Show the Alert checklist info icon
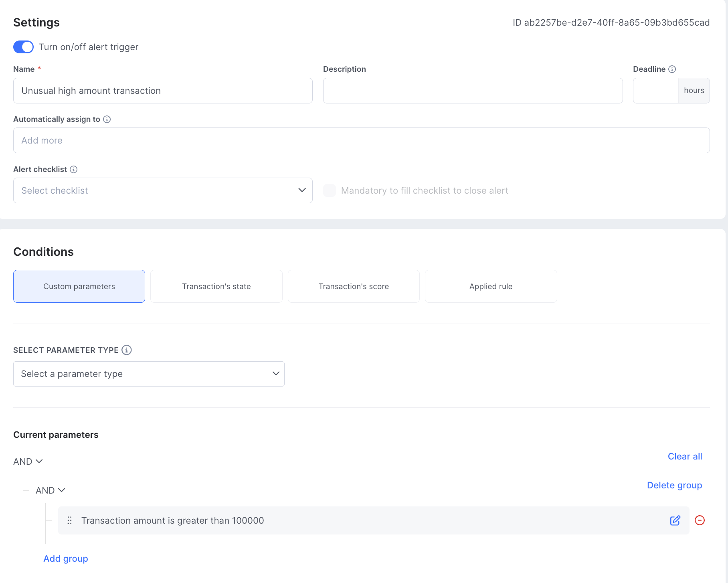728x583 pixels. (74, 169)
